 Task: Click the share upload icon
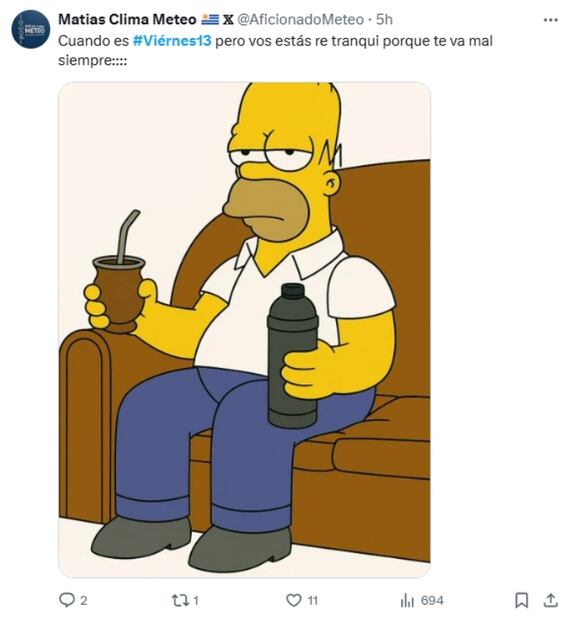[550, 600]
